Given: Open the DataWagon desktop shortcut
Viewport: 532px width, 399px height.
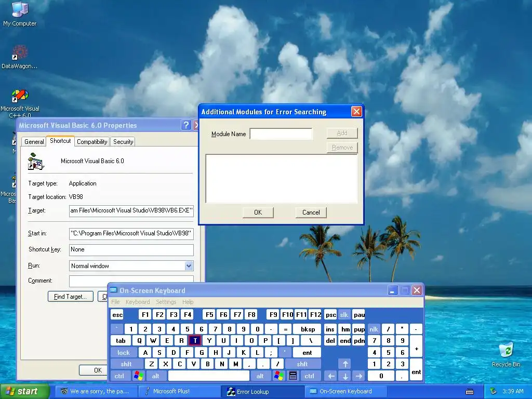Looking at the screenshot, I should click(19, 57).
